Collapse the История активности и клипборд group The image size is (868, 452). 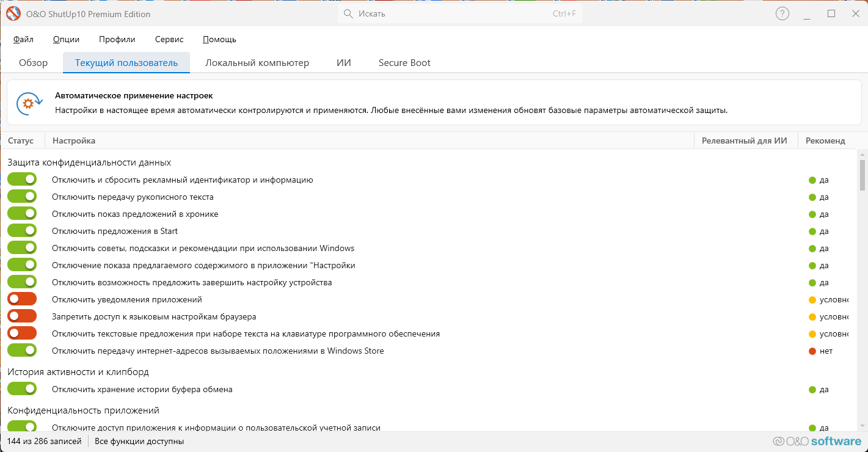[78, 372]
